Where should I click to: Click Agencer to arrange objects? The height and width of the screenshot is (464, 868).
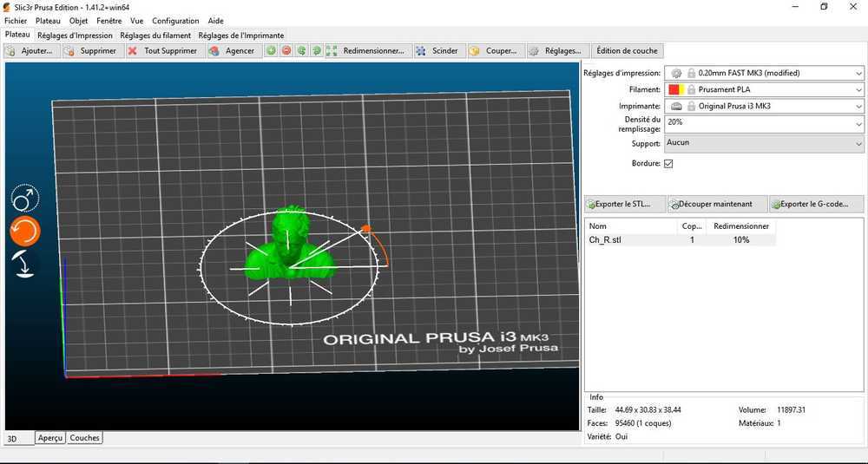[233, 51]
